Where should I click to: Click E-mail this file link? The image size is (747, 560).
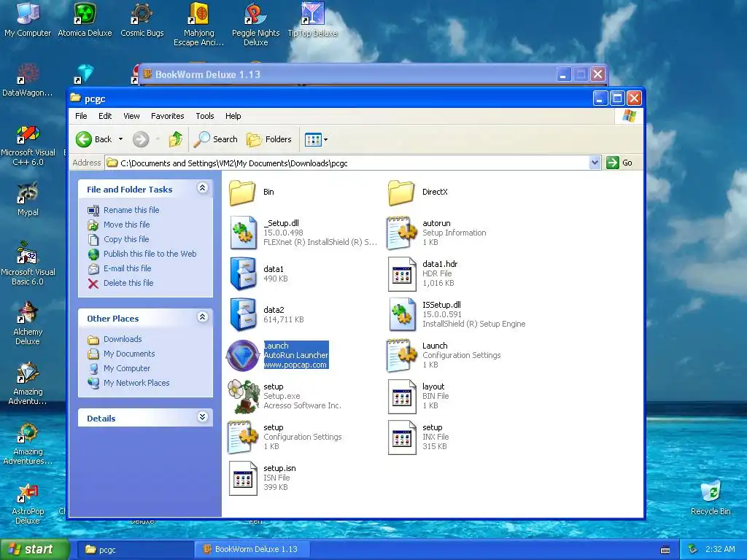tap(127, 268)
